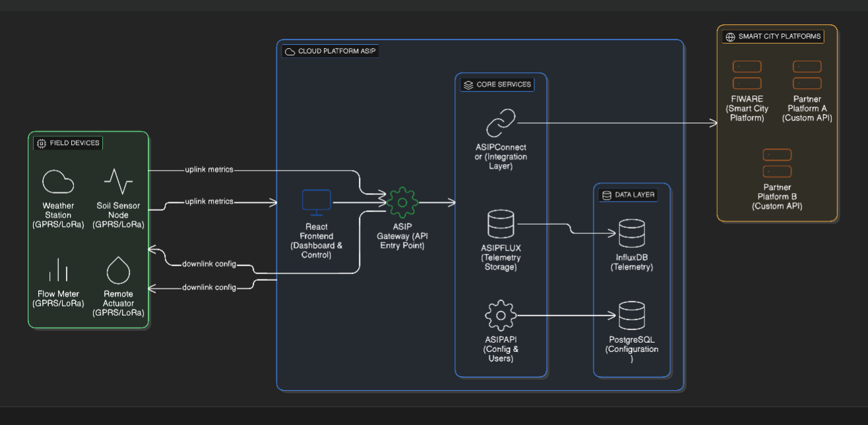Select the FIELD DEVICES group label
This screenshot has height=425, width=868.
pos(75,143)
